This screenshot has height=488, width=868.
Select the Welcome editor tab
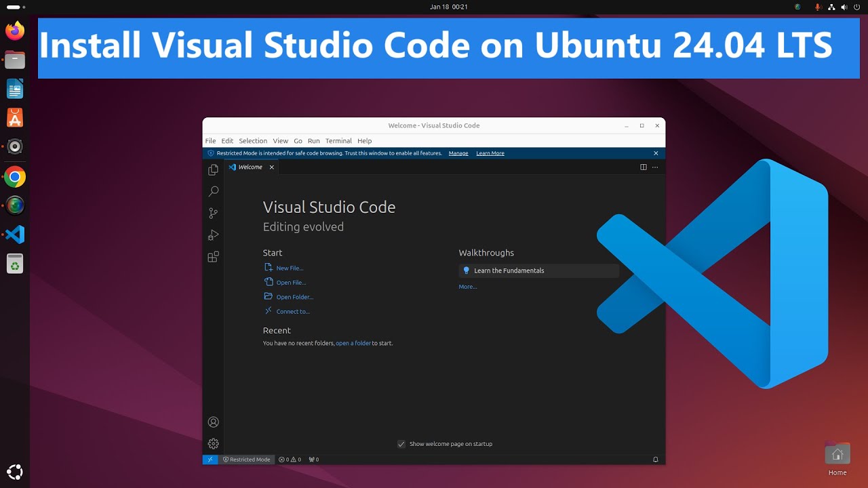tap(251, 167)
